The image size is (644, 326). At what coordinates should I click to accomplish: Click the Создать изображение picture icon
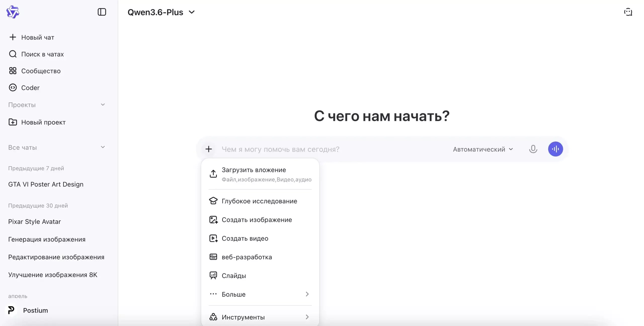click(x=213, y=220)
